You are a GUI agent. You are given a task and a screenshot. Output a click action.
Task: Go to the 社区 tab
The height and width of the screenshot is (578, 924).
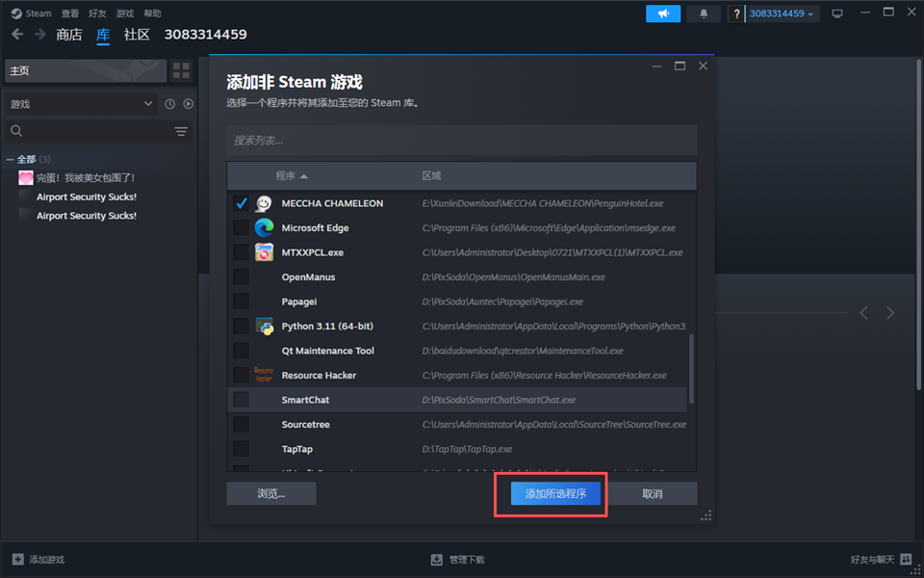click(137, 35)
